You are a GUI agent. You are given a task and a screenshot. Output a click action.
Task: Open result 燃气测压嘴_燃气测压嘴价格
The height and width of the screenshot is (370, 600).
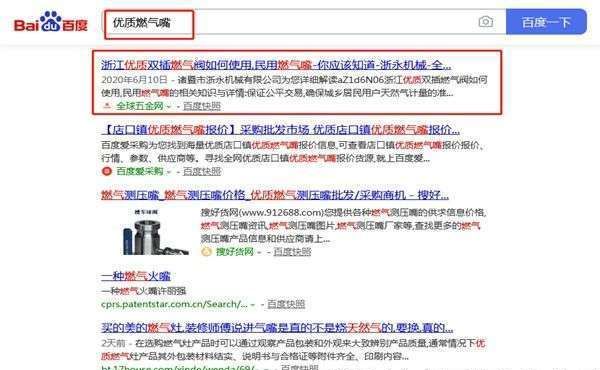tap(275, 195)
